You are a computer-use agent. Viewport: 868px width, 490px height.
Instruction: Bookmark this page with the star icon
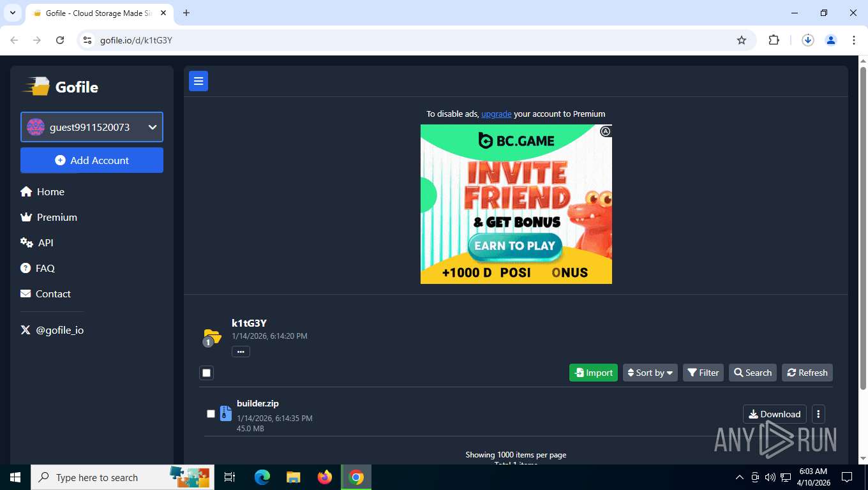[x=742, y=40]
